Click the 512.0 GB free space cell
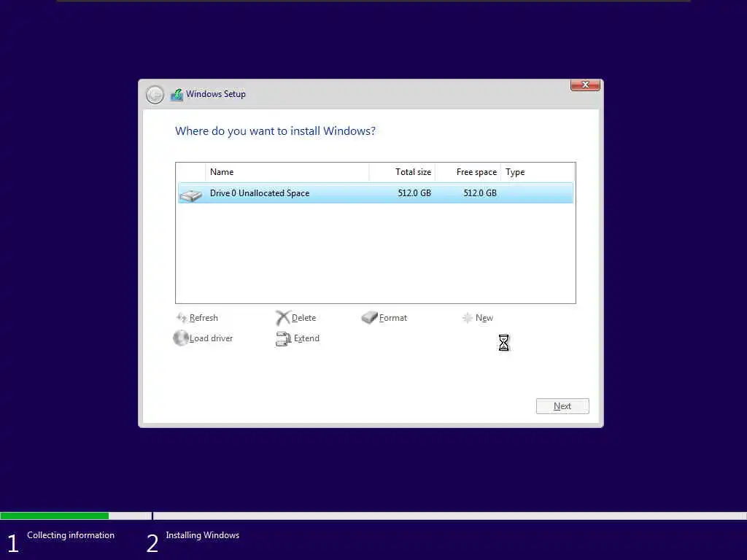Image resolution: width=747 pixels, height=560 pixels. tap(480, 192)
